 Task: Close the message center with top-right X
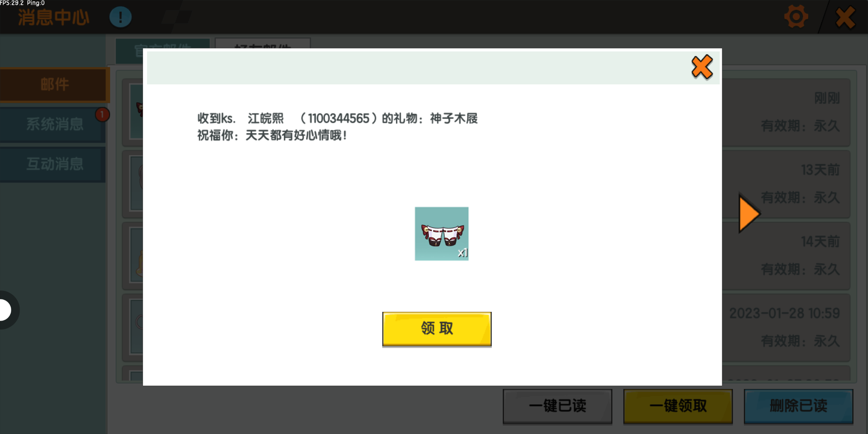(x=845, y=18)
